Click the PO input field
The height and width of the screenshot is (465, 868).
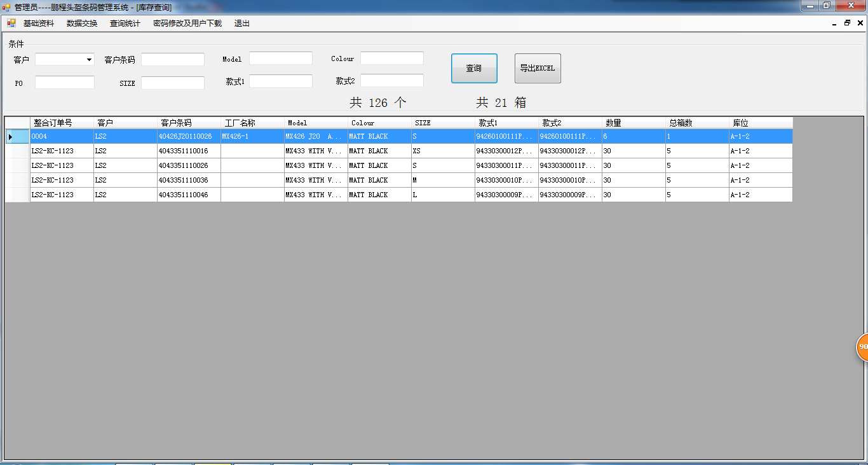coord(65,83)
